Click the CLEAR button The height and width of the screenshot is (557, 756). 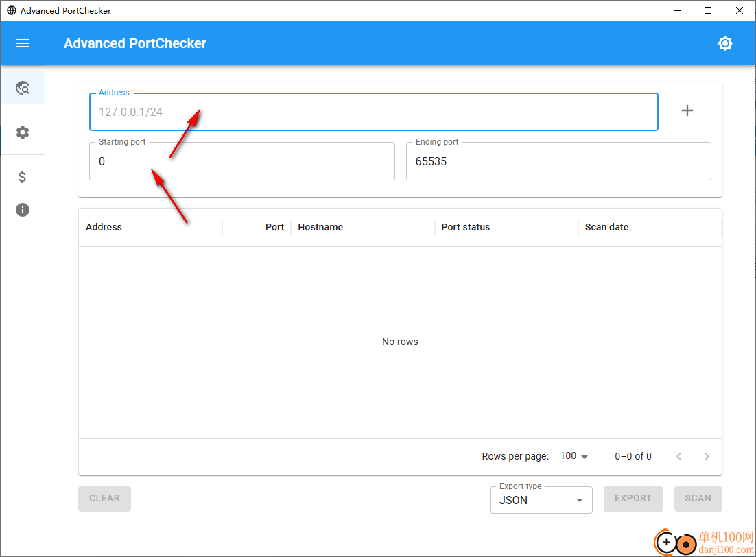(105, 499)
